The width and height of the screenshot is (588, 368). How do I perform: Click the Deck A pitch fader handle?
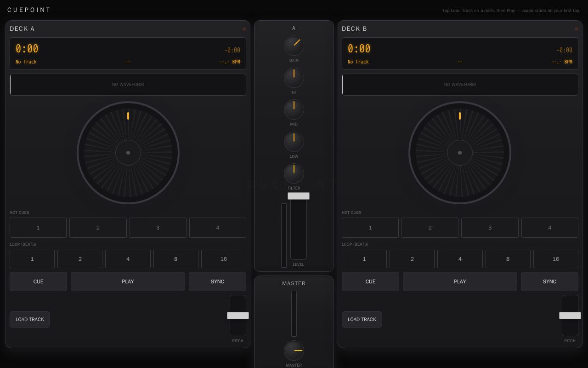(x=238, y=316)
